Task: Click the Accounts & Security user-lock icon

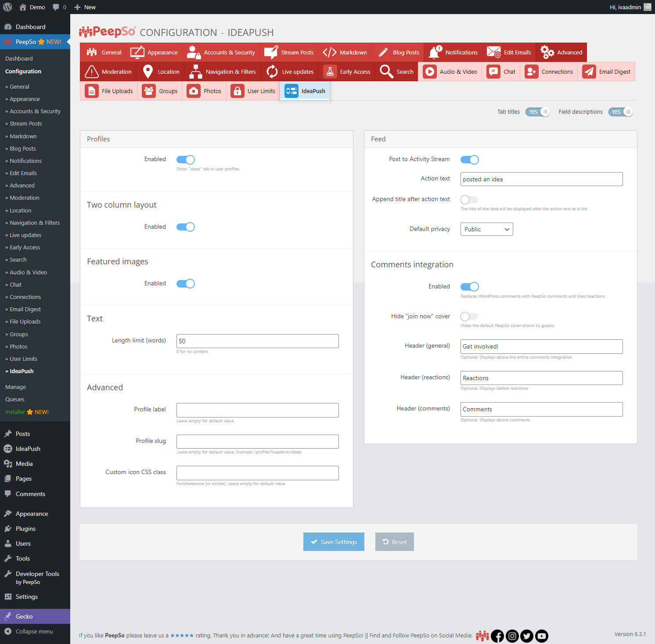Action: point(194,52)
